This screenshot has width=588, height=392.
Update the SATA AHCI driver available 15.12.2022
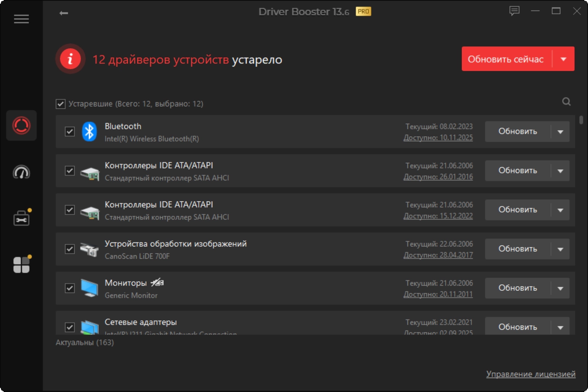(518, 210)
